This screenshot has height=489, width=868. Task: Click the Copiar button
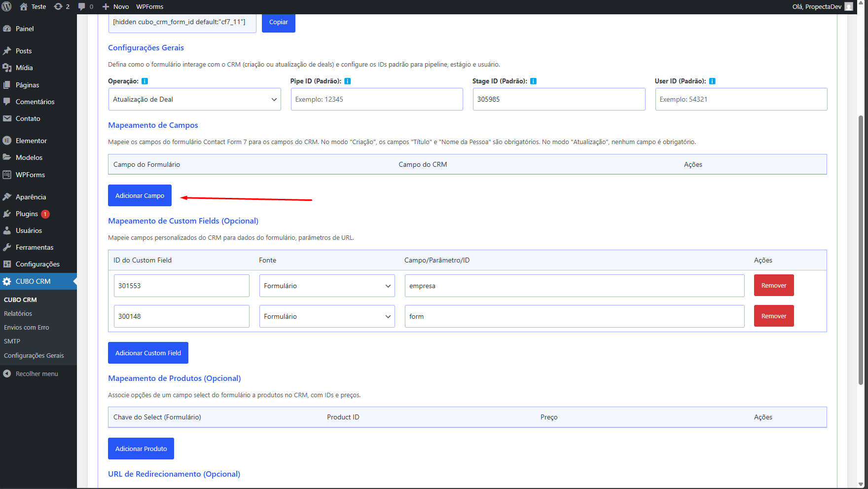point(278,22)
